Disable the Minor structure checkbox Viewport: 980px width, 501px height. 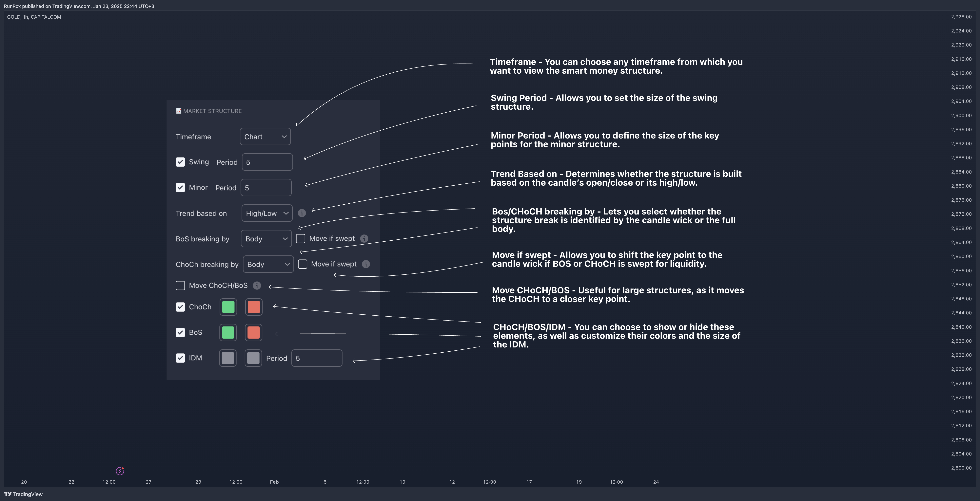point(180,188)
